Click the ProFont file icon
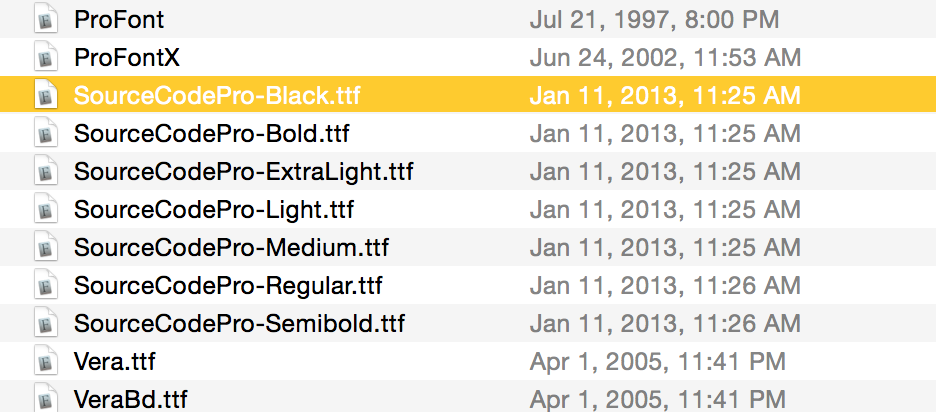This screenshot has height=412, width=936. (x=46, y=18)
